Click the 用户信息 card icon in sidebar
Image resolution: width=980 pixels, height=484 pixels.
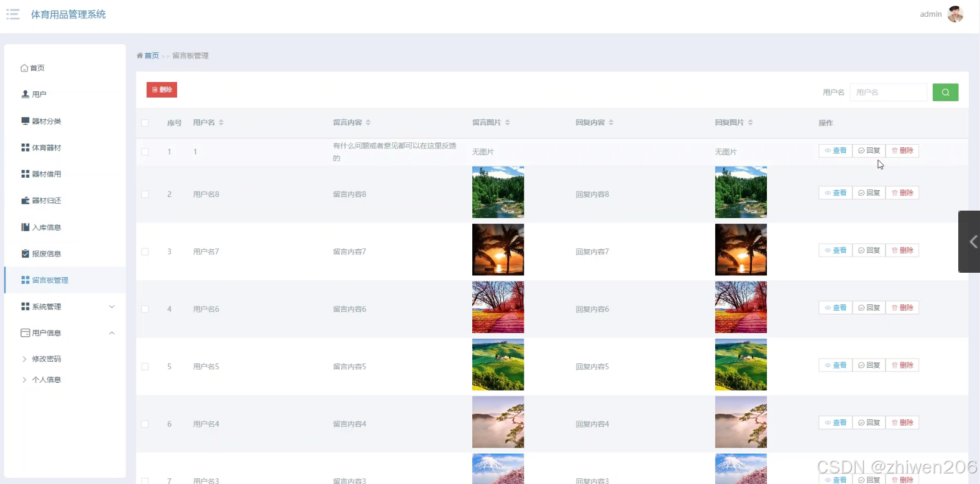tap(25, 333)
